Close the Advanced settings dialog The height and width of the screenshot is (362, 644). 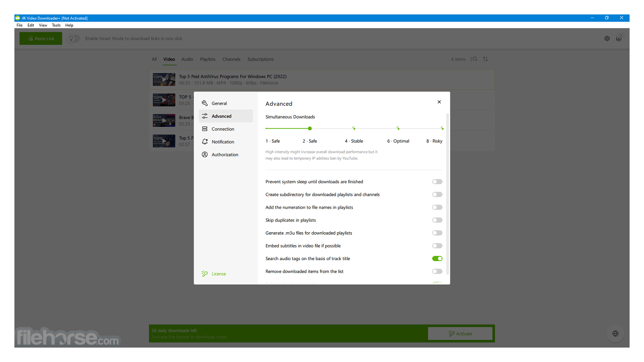click(439, 102)
